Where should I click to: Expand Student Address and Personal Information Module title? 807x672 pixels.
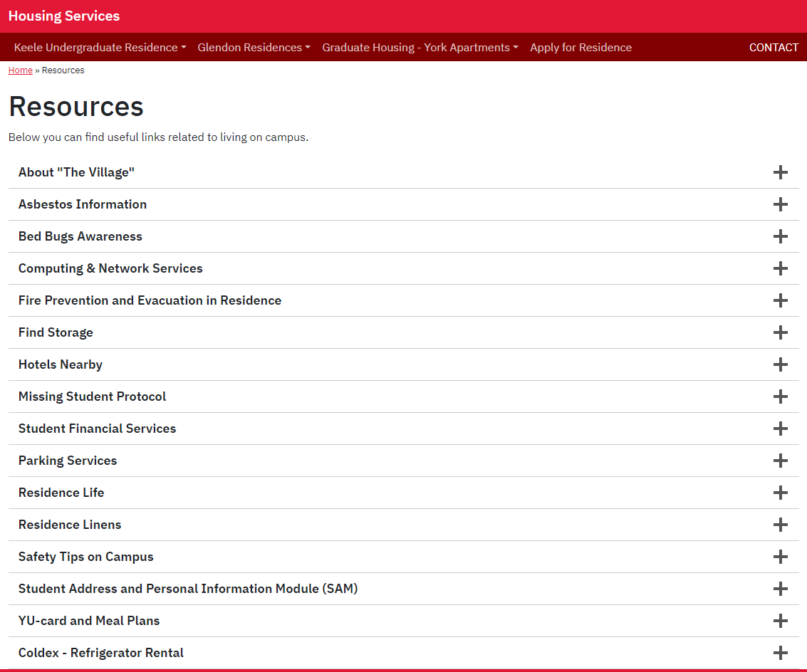coord(188,589)
